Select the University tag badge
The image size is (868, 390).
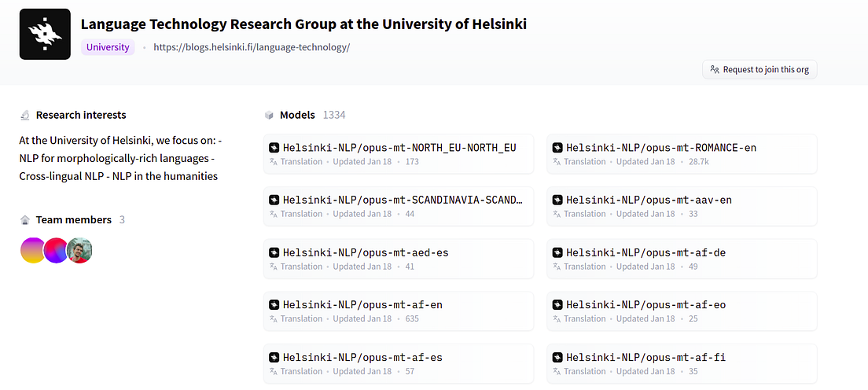tap(108, 47)
